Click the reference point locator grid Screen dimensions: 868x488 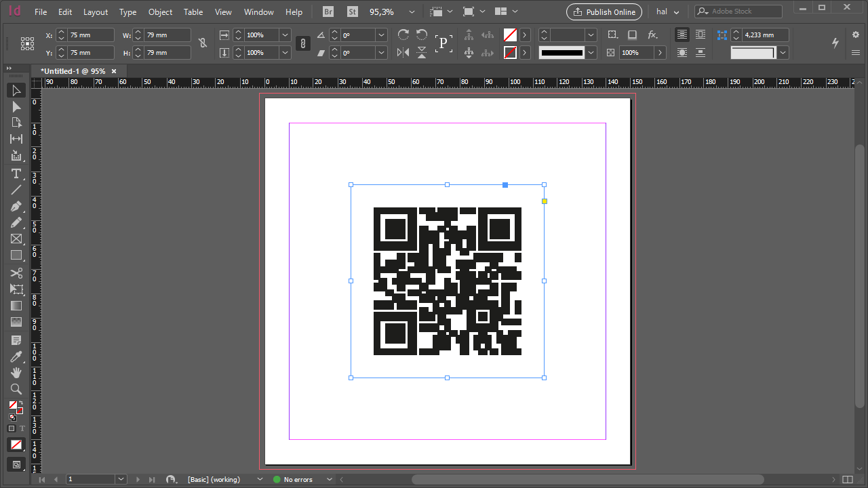(x=27, y=43)
